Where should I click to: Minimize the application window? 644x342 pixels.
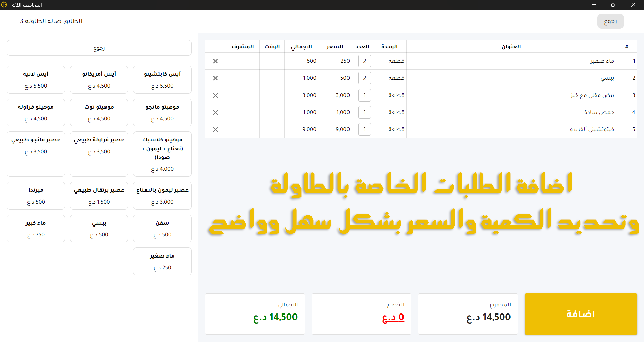(x=594, y=5)
